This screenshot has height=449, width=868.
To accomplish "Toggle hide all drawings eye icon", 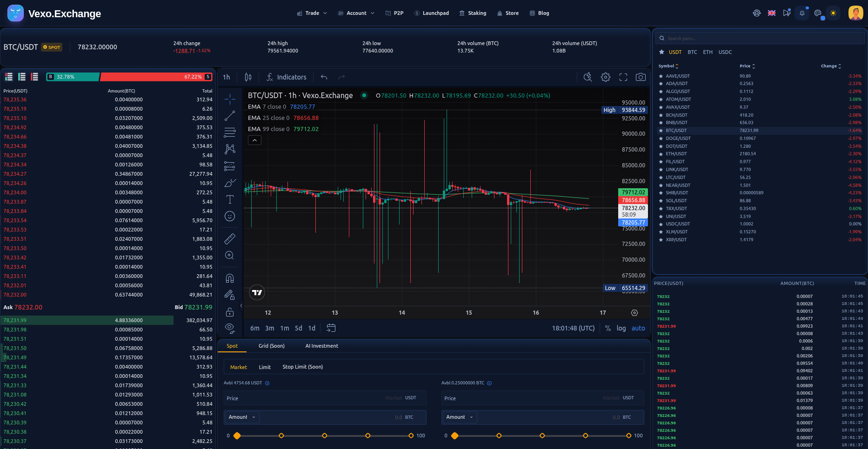I will coord(230,328).
